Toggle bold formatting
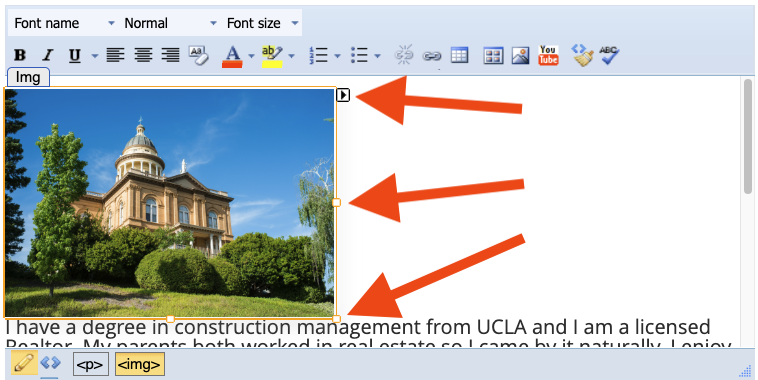 click(20, 55)
